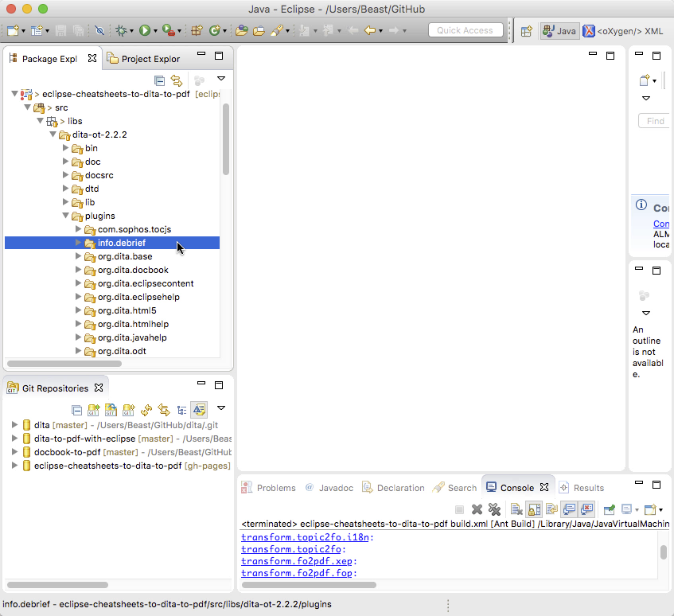Click transform.topic2fo console link
Screen dimensions: 674x616
[x=291, y=549]
